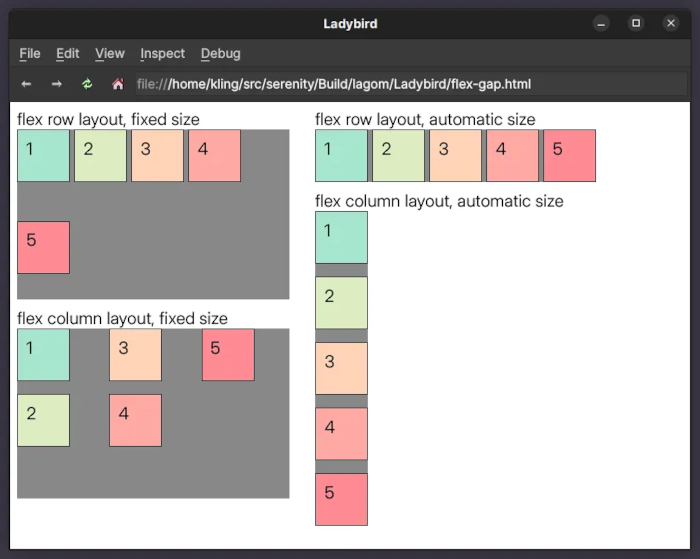700x559 pixels.
Task: Open the File menu
Action: coord(30,54)
